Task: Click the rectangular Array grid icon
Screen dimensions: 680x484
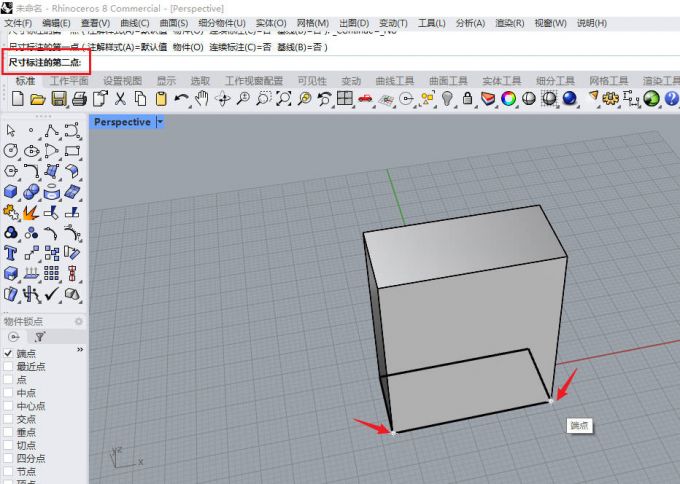Action: click(51, 274)
